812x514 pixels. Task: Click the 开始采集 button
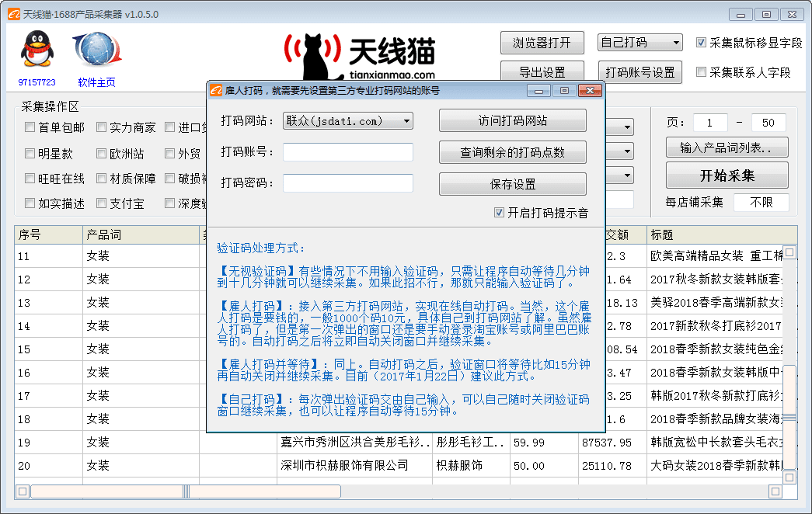pyautogui.click(x=727, y=175)
